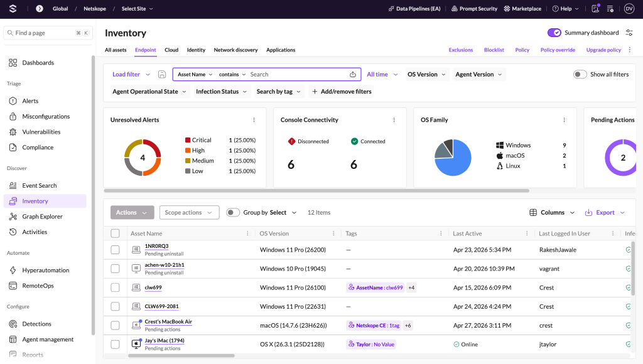This screenshot has width=643, height=364.
Task: Open Hyperautomation in the sidebar
Action: click(45, 270)
